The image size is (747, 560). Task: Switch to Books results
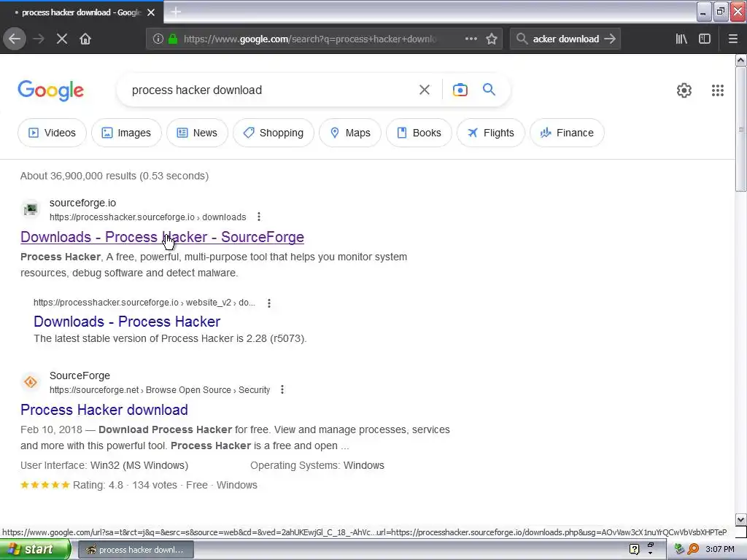(x=419, y=133)
